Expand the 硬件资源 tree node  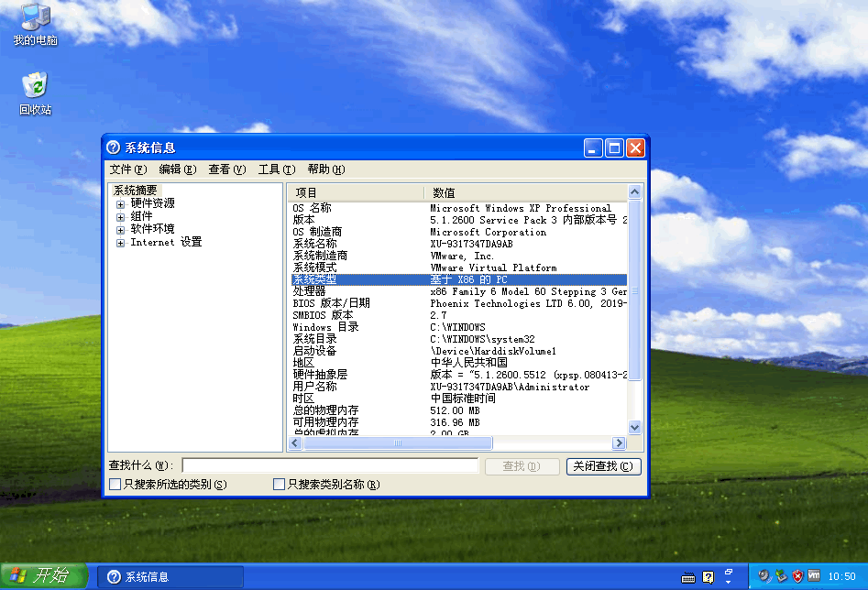pyautogui.click(x=121, y=204)
